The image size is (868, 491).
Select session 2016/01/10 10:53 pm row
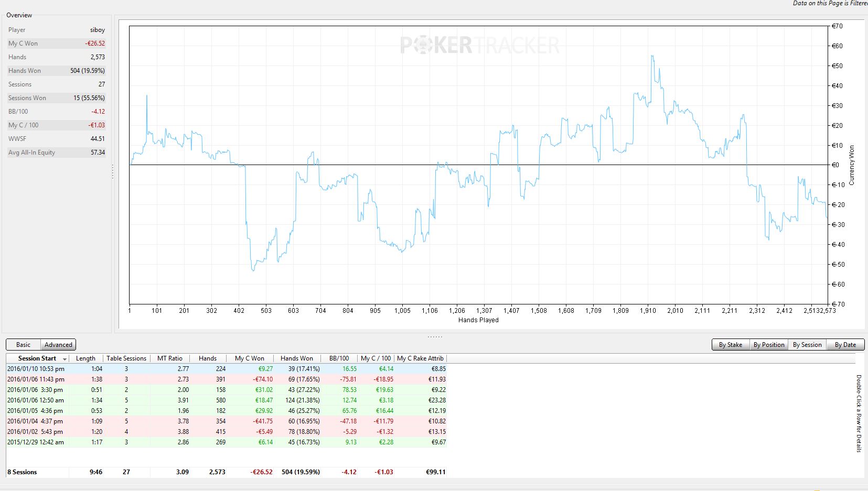point(227,369)
